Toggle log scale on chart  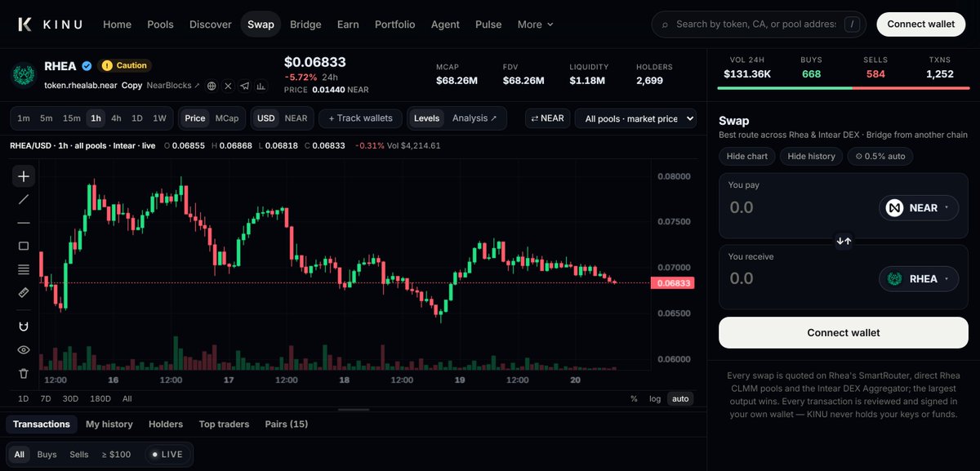pyautogui.click(x=655, y=398)
